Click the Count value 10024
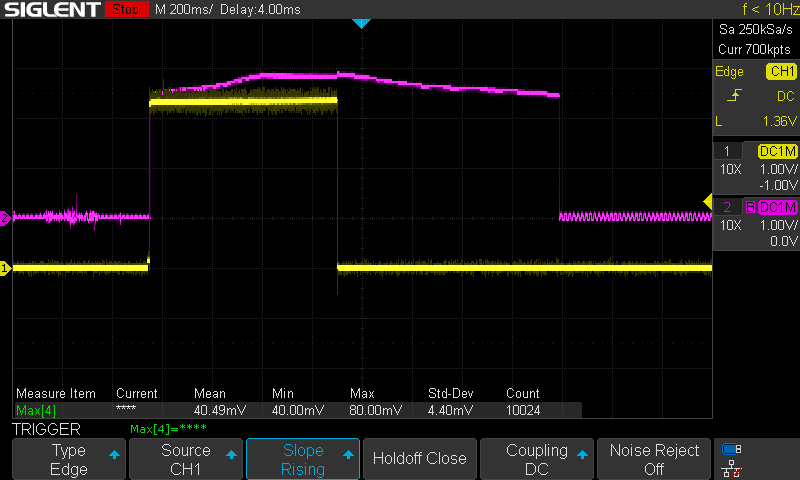This screenshot has height=480, width=800. pyautogui.click(x=523, y=410)
